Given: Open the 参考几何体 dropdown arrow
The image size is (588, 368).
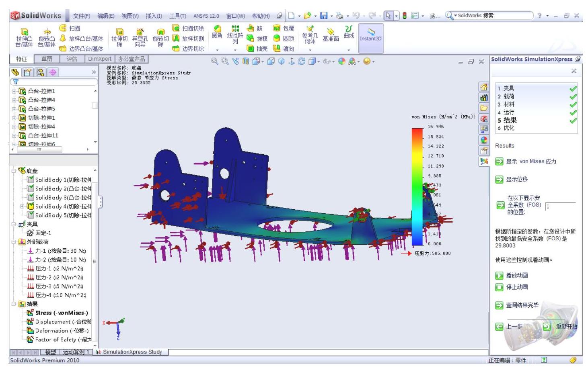Looking at the screenshot, I should tap(310, 50).
